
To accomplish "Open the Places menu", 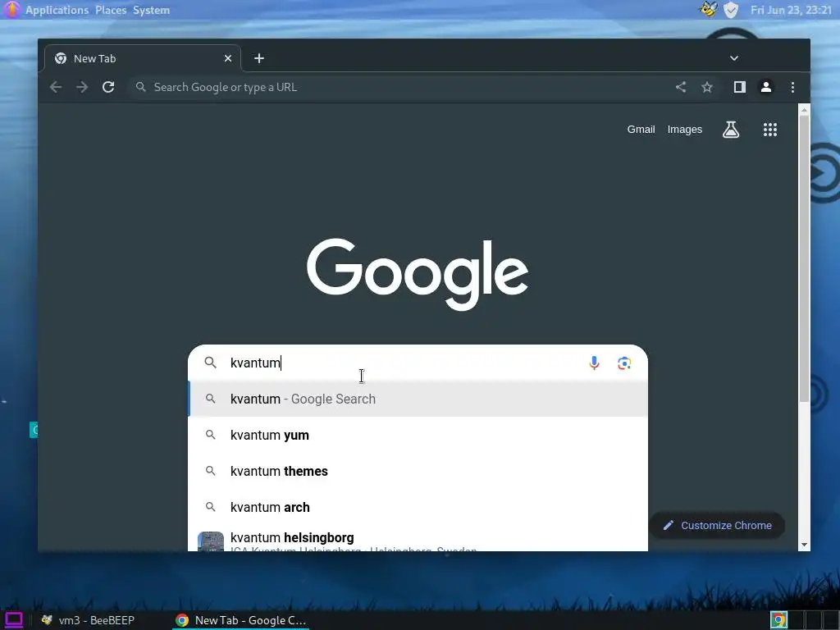I will [111, 10].
